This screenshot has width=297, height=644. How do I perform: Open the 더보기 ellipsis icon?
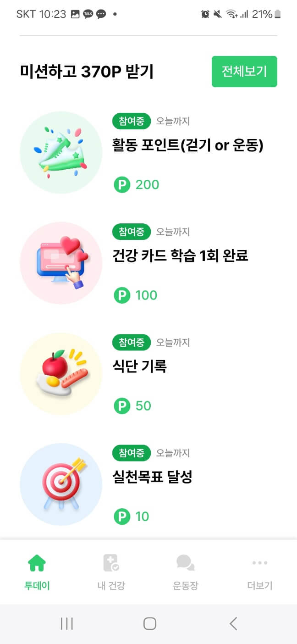[259, 563]
